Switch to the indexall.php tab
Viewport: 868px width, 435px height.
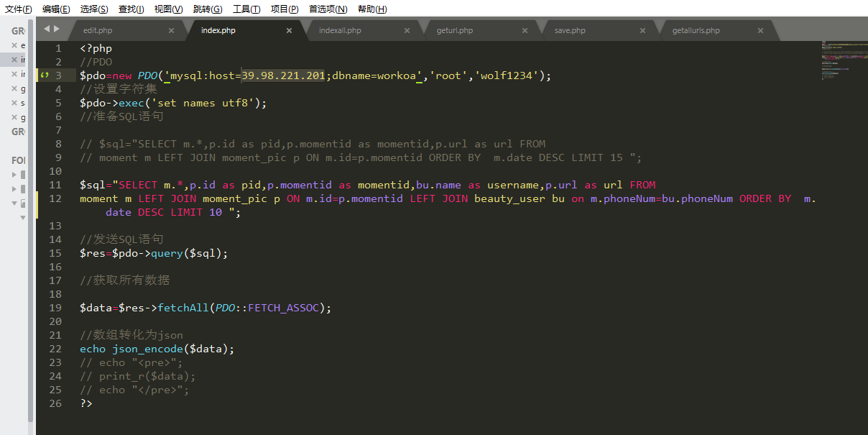tap(340, 31)
